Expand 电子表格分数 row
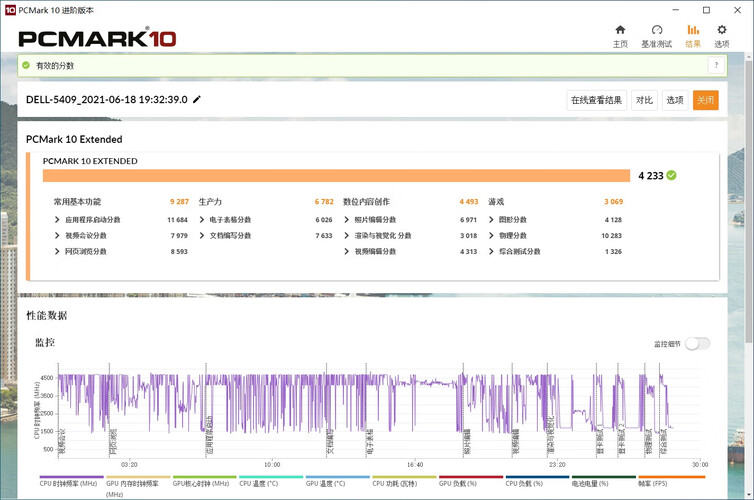The image size is (754, 500). pyautogui.click(x=201, y=220)
